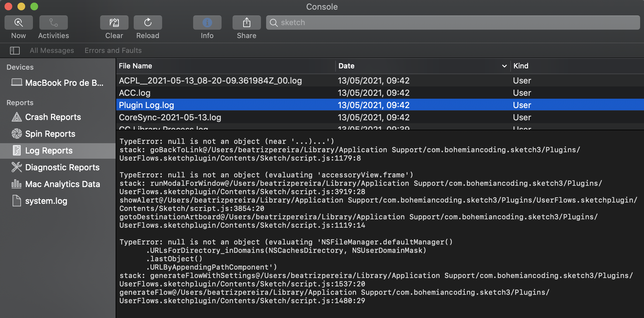Select the Plugin Log.log row
The image size is (644, 318).
point(380,105)
